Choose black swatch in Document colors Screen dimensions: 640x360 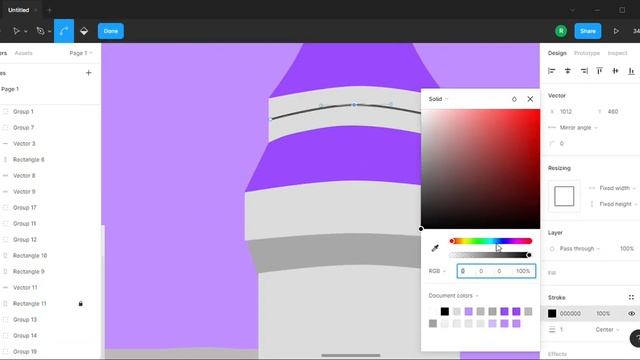(444, 311)
